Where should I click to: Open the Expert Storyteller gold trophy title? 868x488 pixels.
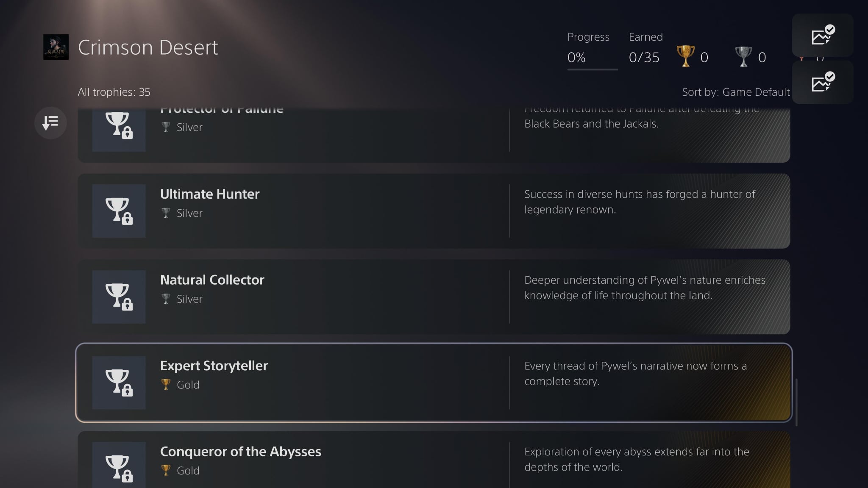point(214,366)
